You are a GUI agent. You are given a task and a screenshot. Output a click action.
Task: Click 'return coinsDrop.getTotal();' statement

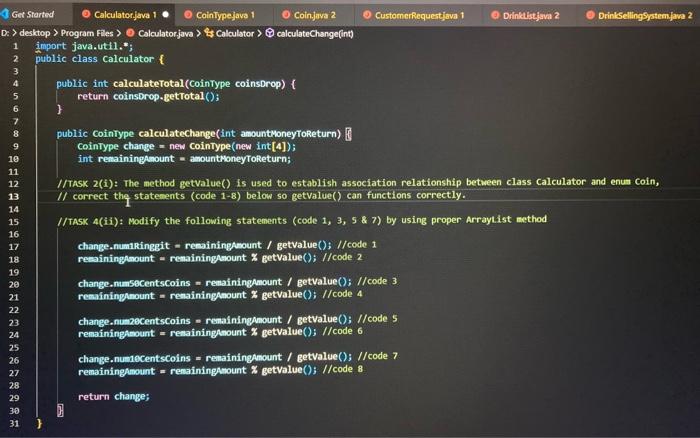coord(148,96)
